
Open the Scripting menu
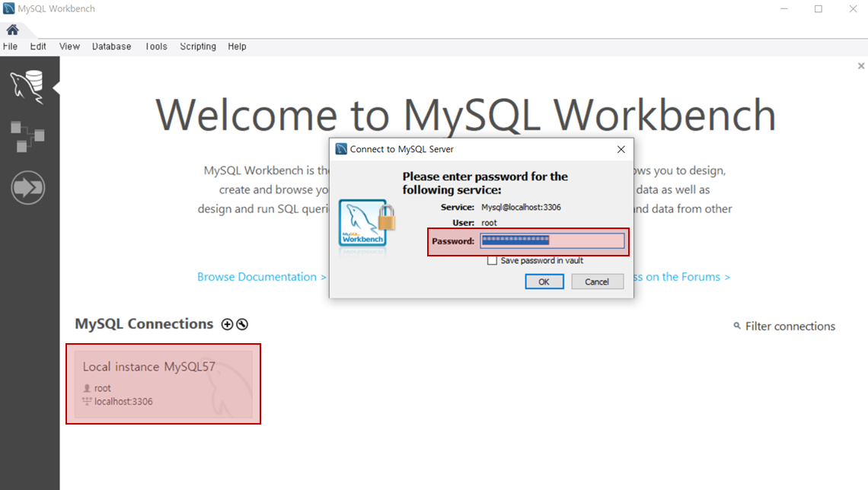(x=198, y=46)
